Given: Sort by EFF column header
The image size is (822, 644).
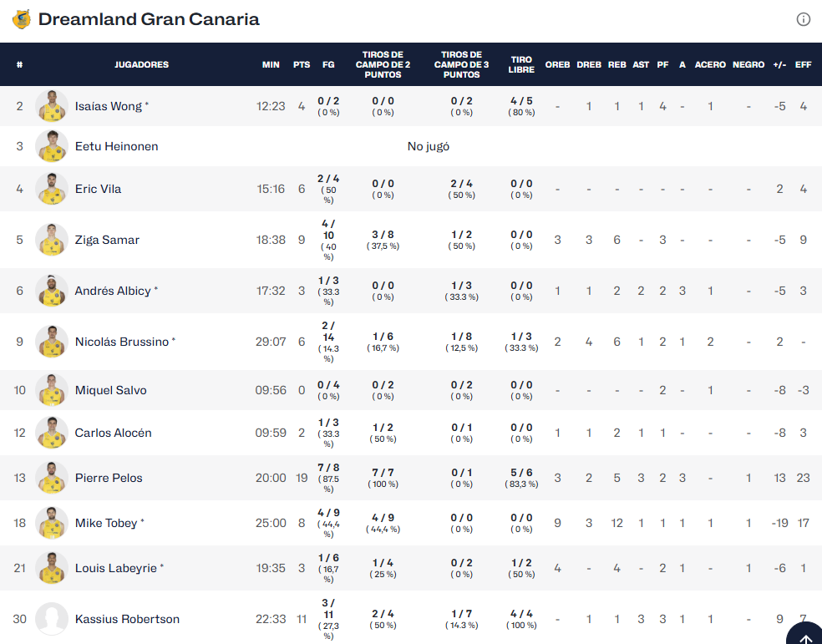Looking at the screenshot, I should coord(803,64).
